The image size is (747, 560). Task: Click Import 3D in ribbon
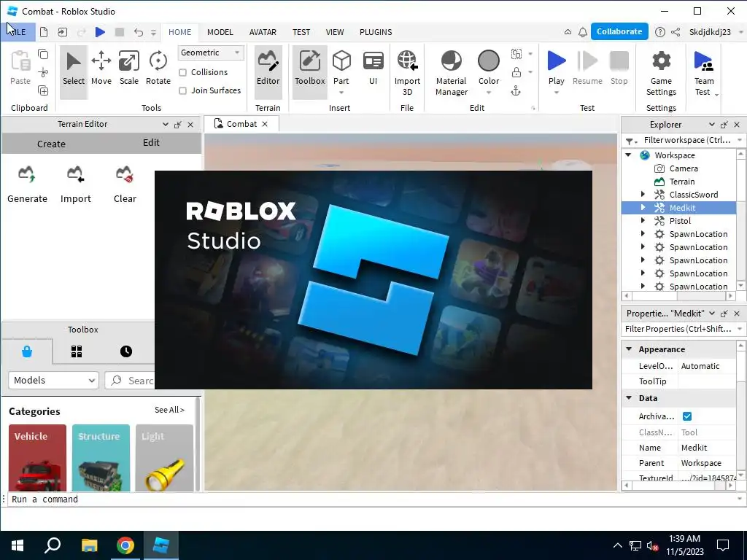407,72
